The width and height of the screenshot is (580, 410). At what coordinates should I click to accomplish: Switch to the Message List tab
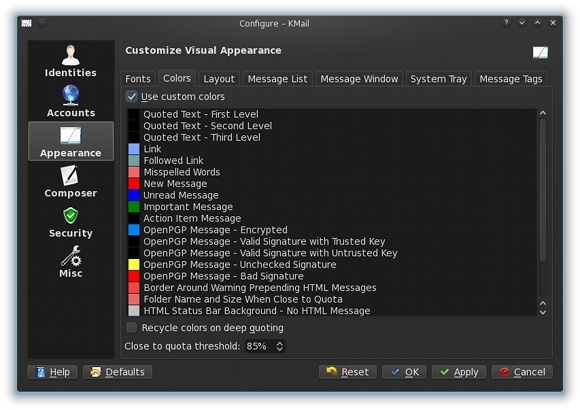pyautogui.click(x=277, y=79)
